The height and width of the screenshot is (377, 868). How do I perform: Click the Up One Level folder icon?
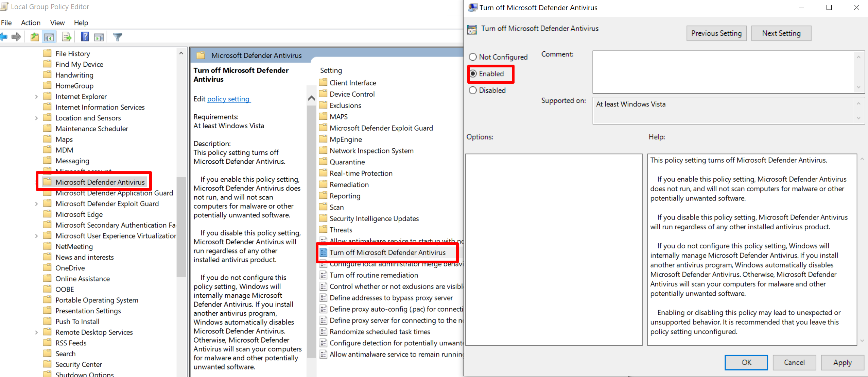34,37
